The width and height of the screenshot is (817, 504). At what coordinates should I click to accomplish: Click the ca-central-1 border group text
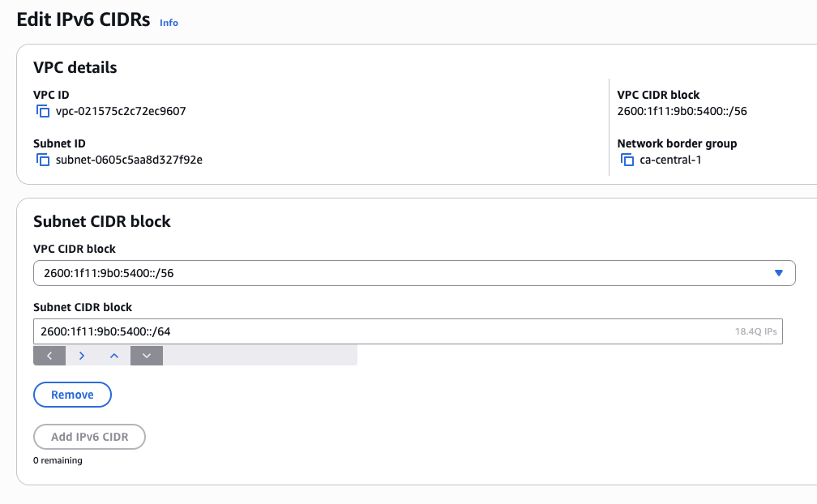(670, 160)
